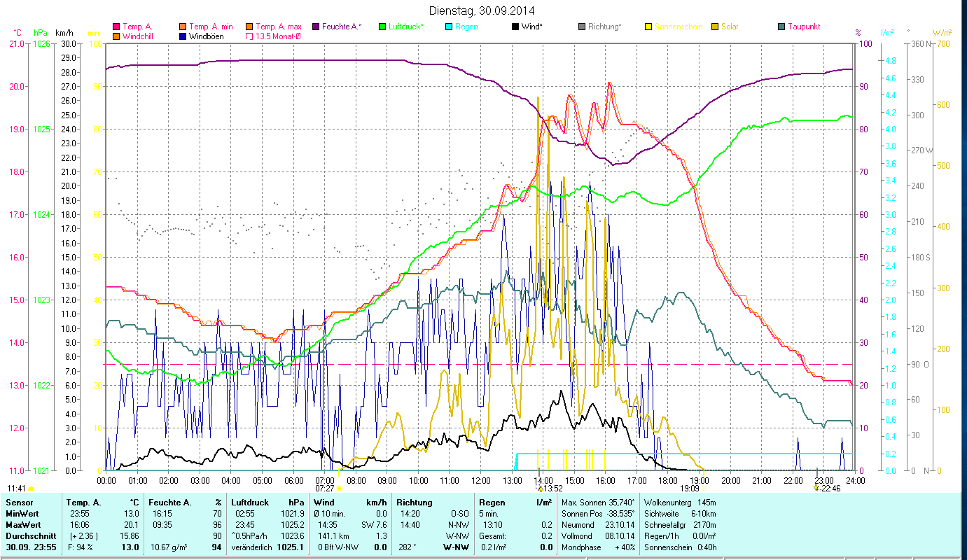Click the Temp. A. min legend square
This screenshot has width=967, height=560.
(183, 27)
